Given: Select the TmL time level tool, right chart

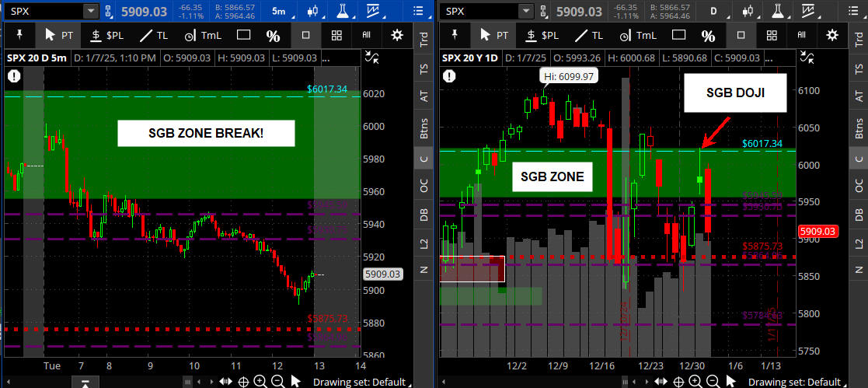Looking at the screenshot, I should (637, 36).
